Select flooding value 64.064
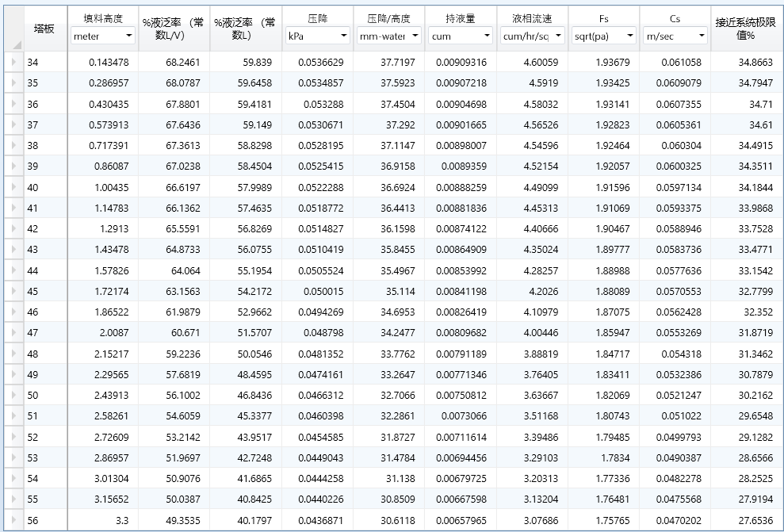 [185, 270]
